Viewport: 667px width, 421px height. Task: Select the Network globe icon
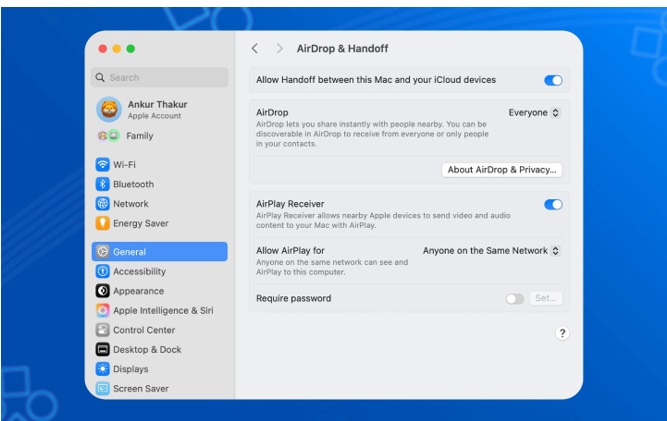pos(102,204)
